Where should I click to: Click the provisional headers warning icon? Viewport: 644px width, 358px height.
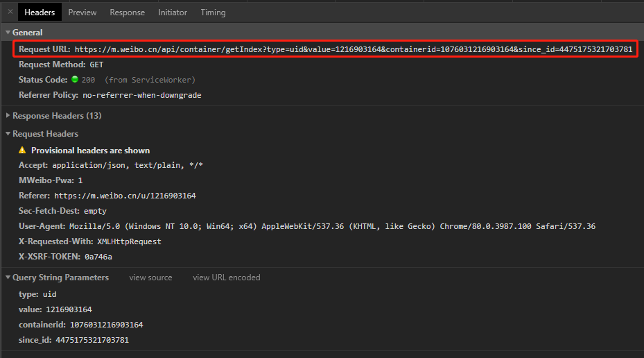(x=22, y=150)
